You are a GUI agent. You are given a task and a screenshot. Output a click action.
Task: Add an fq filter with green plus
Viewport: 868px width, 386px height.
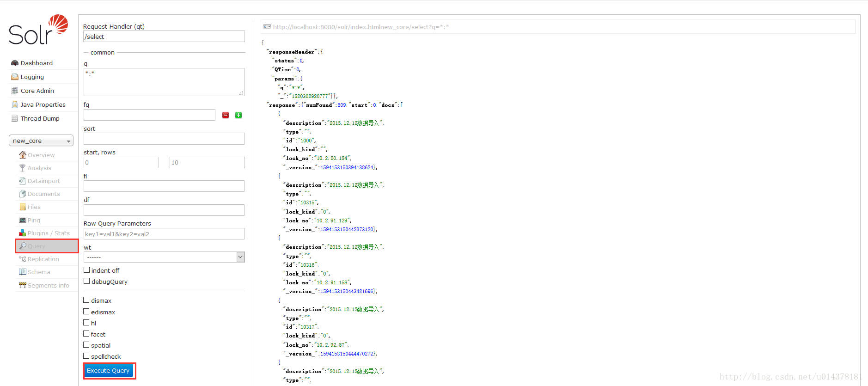(238, 115)
